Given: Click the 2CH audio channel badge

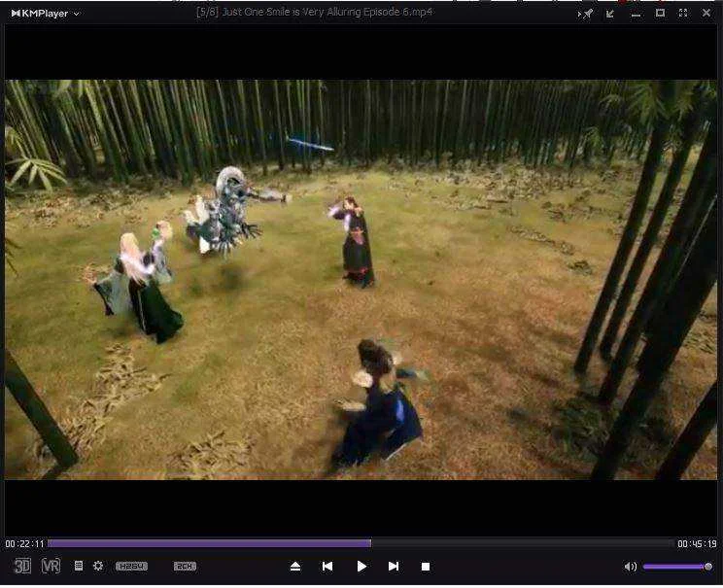Looking at the screenshot, I should point(185,566).
